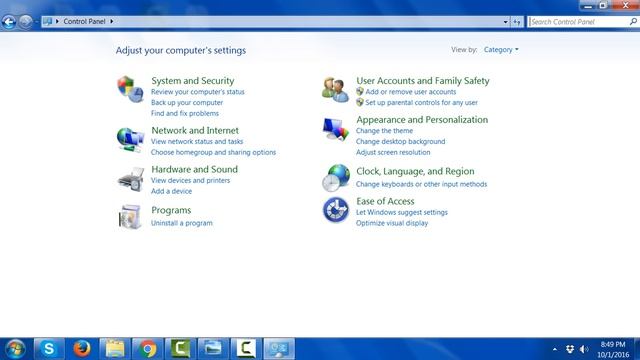This screenshot has height=360, width=640.
Task: Click Back up your computer
Action: 187,102
